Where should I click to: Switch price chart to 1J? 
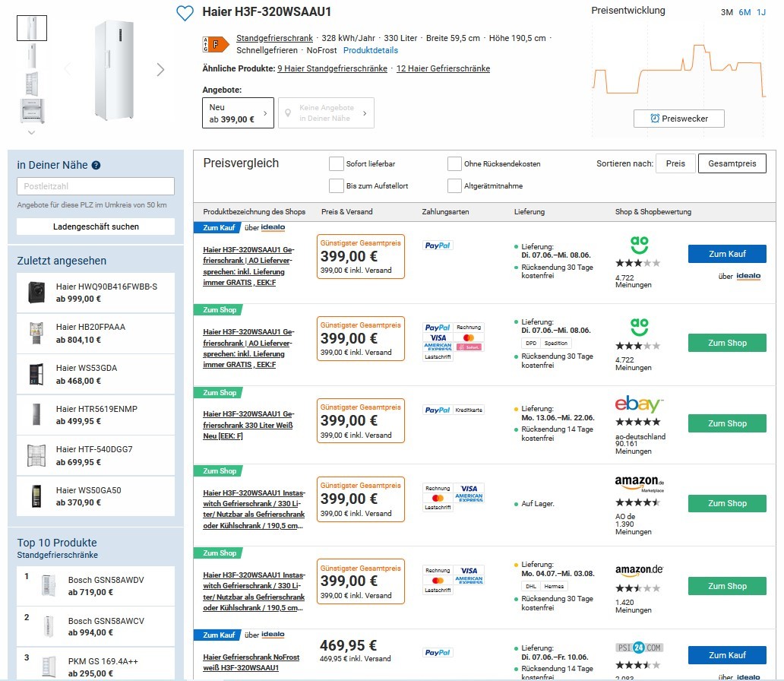pos(761,12)
